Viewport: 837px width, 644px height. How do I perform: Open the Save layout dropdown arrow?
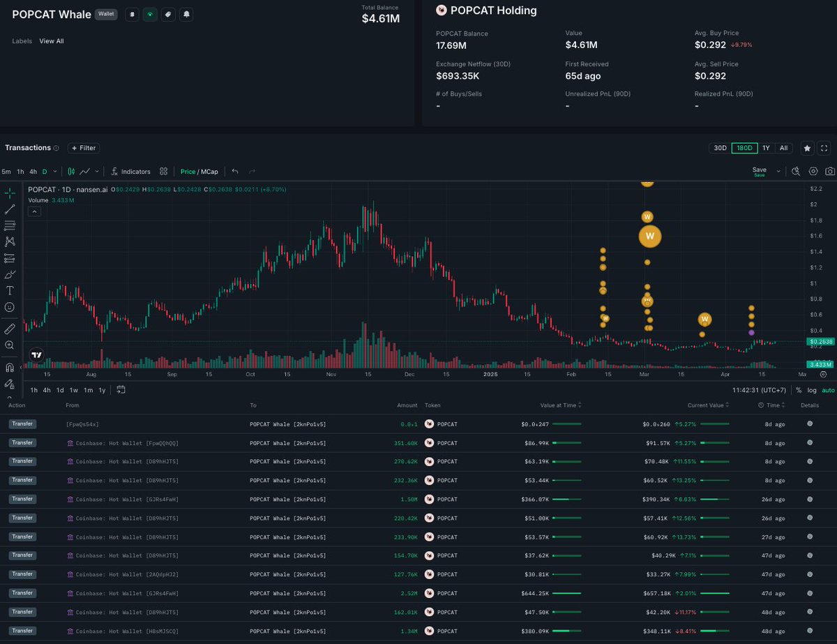[778, 171]
